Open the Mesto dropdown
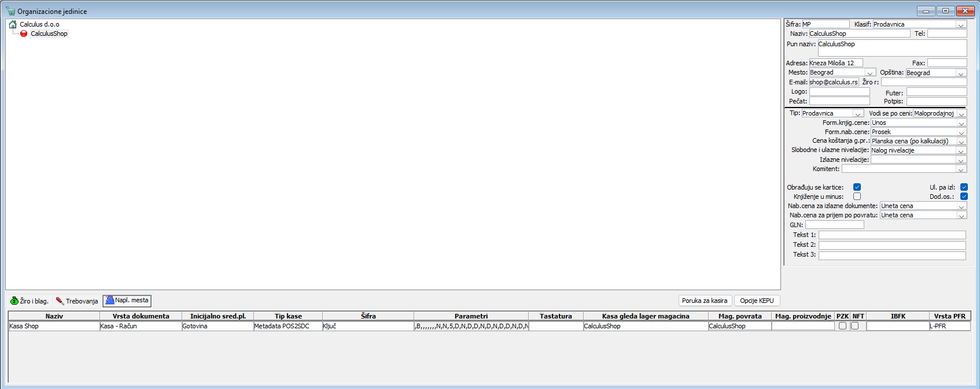Image resolution: width=980 pixels, height=389 pixels. point(870,73)
